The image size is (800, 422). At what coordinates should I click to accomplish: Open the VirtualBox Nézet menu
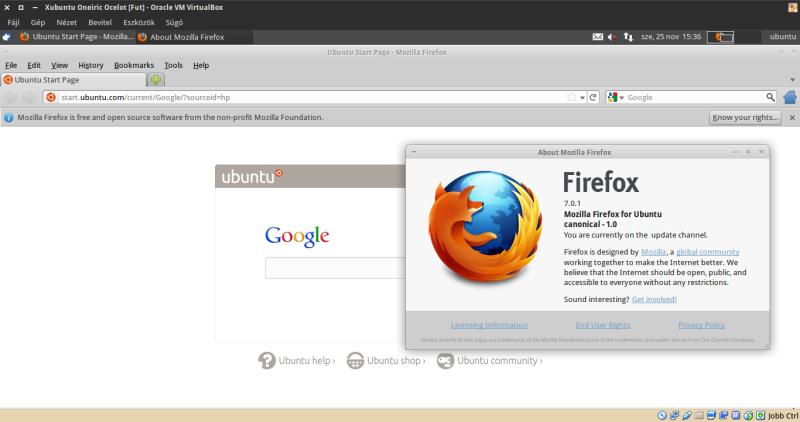coord(66,22)
